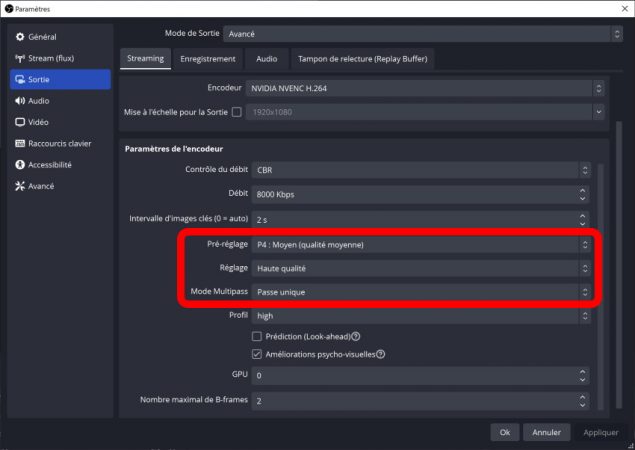This screenshot has width=635, height=450.
Task: Click the Audio speaker icon in sidebar
Action: (20, 101)
